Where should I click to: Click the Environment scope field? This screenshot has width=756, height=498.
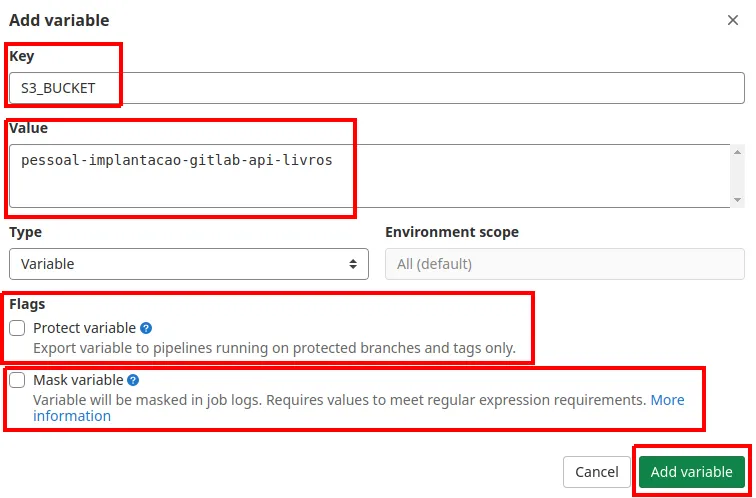pyautogui.click(x=565, y=264)
